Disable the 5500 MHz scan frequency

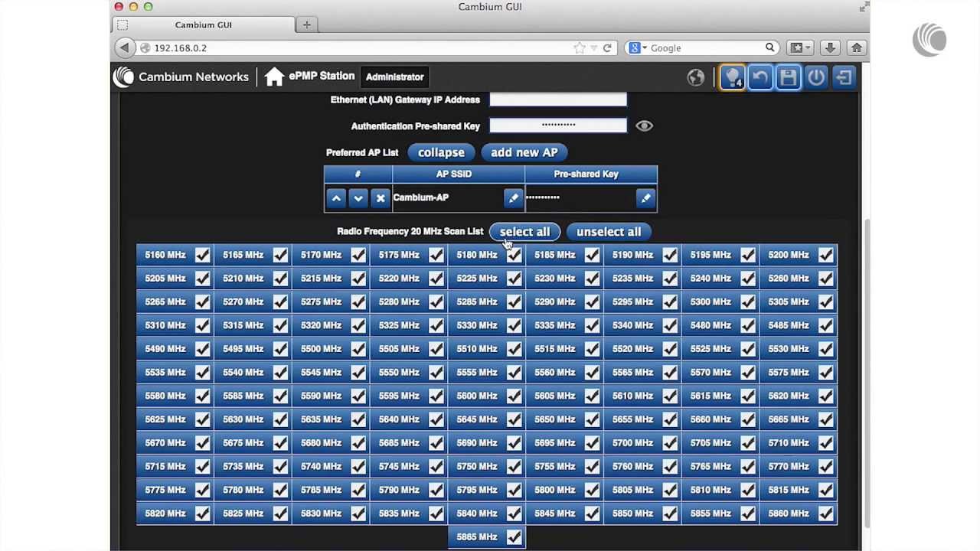coord(358,349)
